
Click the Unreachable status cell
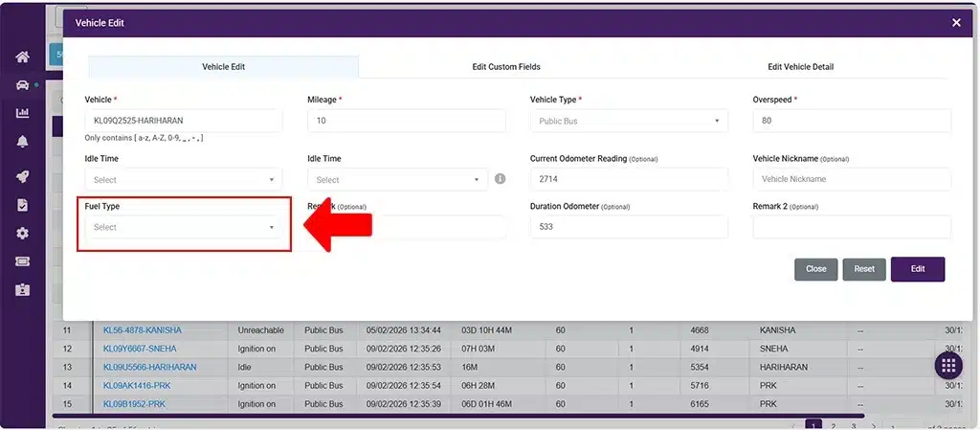(x=260, y=330)
